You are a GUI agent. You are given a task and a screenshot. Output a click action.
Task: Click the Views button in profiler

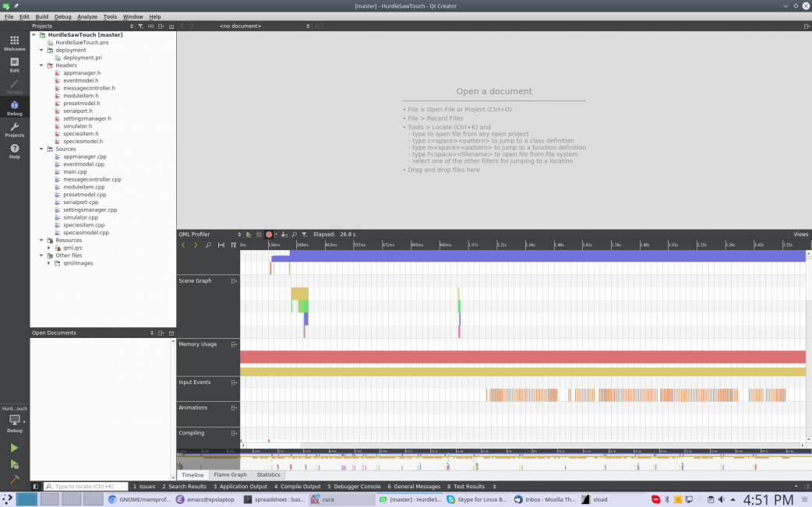800,234
